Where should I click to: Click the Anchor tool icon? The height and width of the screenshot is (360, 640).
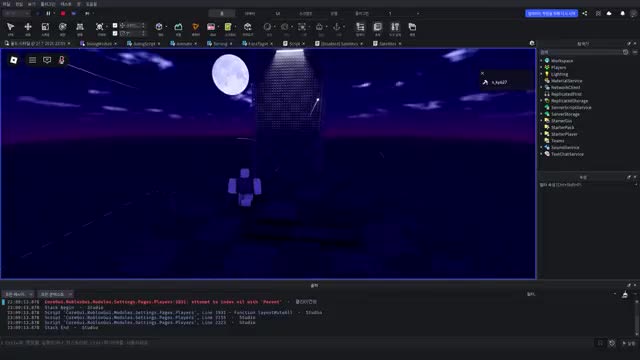point(336,27)
